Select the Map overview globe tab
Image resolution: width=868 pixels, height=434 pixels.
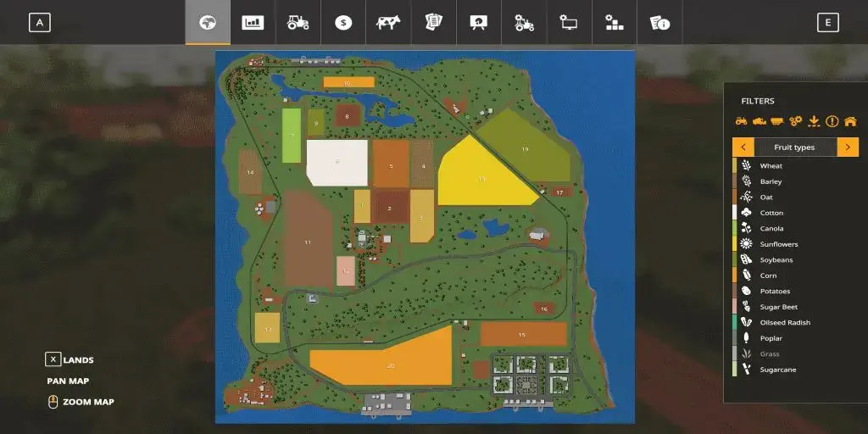pyautogui.click(x=208, y=23)
